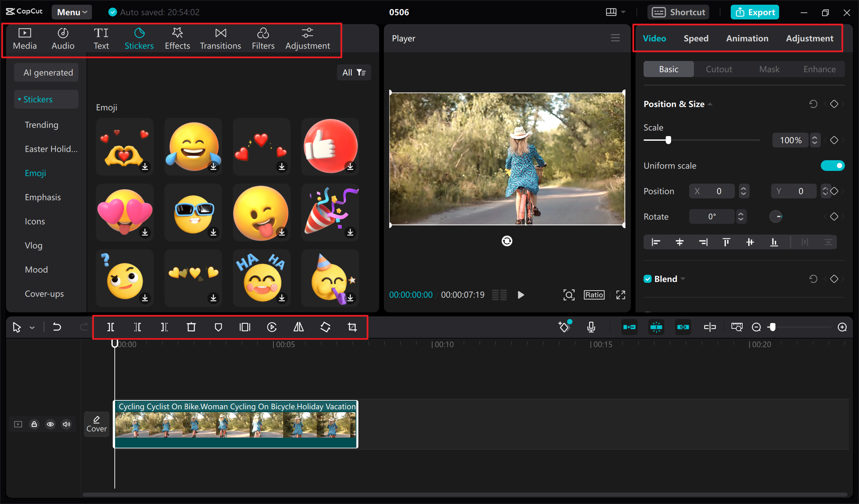Screen dimensions: 859x504
Task: Switch to the Animation tab
Action: pyautogui.click(x=747, y=39)
